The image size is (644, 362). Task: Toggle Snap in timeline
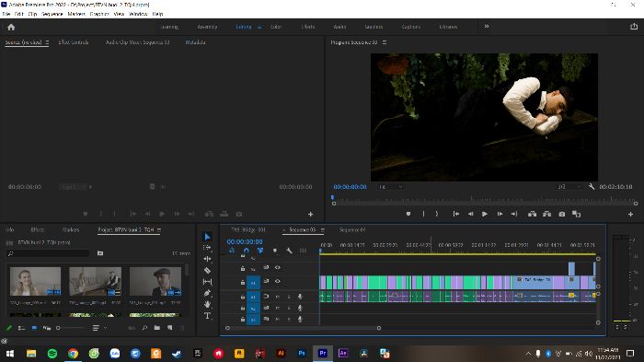tap(246, 251)
